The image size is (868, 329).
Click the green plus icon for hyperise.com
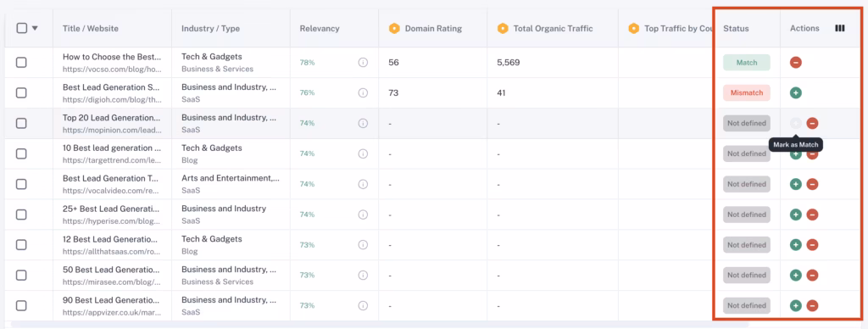point(795,215)
